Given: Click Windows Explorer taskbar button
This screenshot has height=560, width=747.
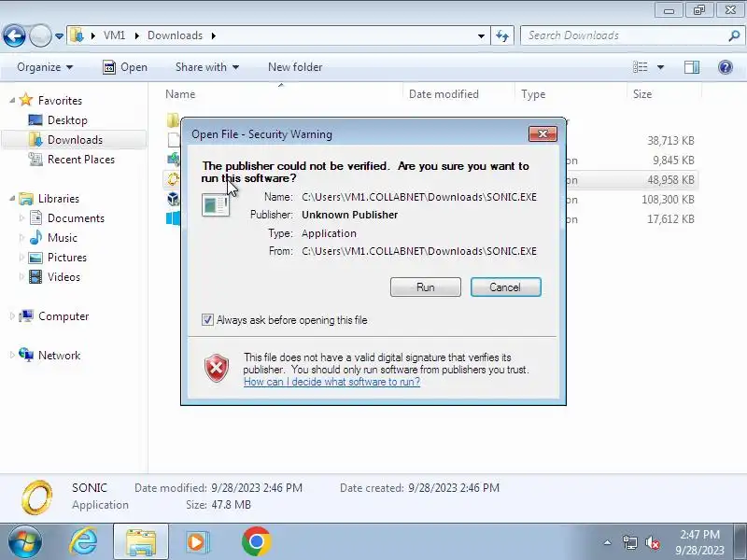Looking at the screenshot, I should pyautogui.click(x=141, y=542).
